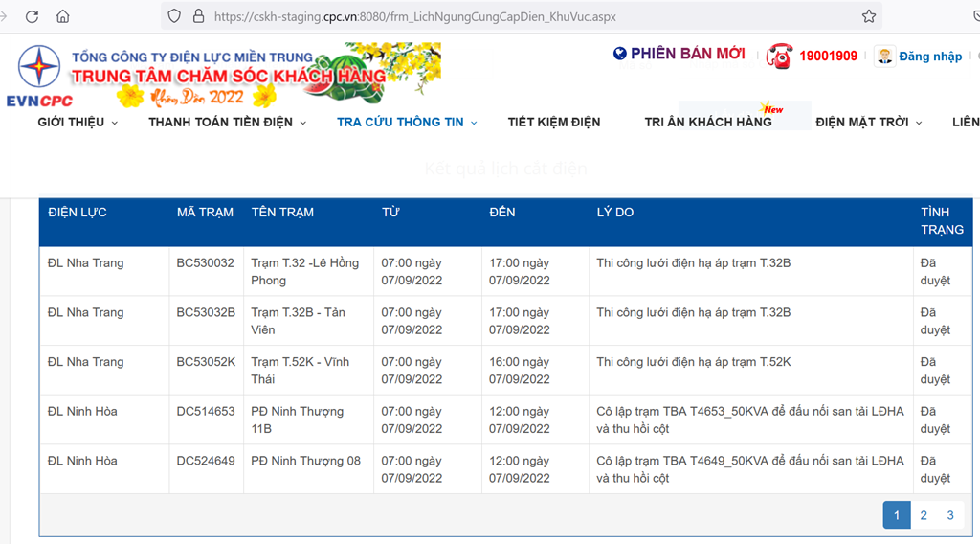This screenshot has width=980, height=544.
Task: Click the EVNCPC logo
Action: (39, 76)
